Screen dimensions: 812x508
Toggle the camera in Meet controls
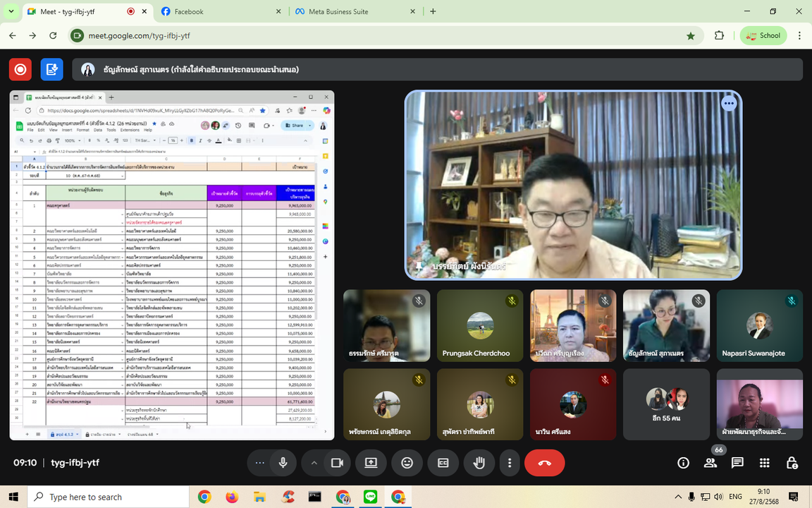(x=337, y=463)
